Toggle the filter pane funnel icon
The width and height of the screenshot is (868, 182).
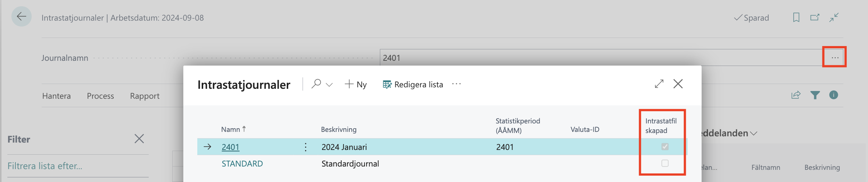click(x=815, y=95)
